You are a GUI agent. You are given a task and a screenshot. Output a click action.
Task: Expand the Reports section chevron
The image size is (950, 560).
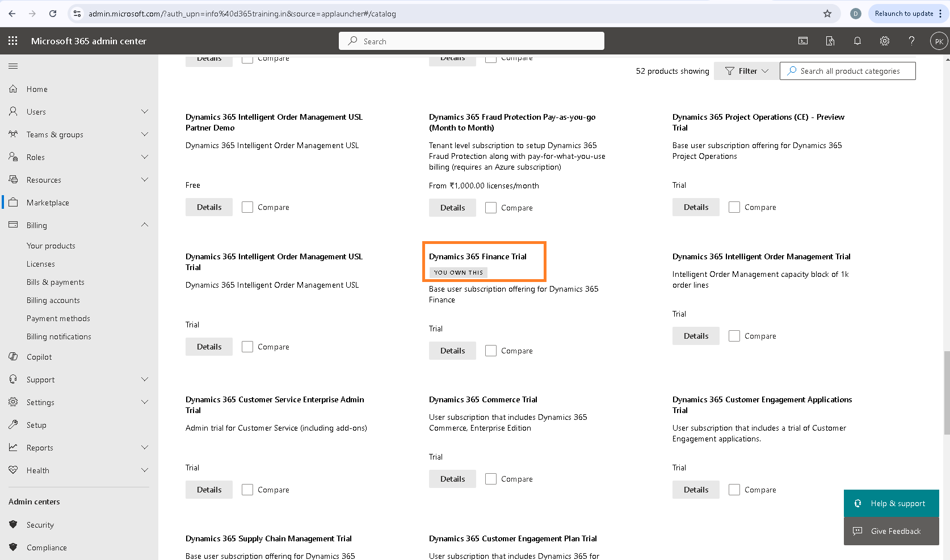point(145,448)
